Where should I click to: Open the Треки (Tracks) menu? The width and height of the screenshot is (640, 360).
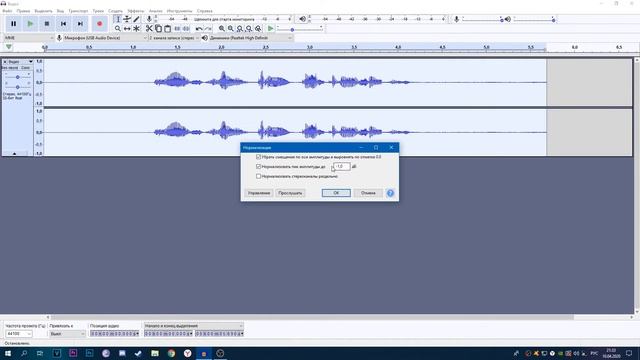(x=98, y=11)
